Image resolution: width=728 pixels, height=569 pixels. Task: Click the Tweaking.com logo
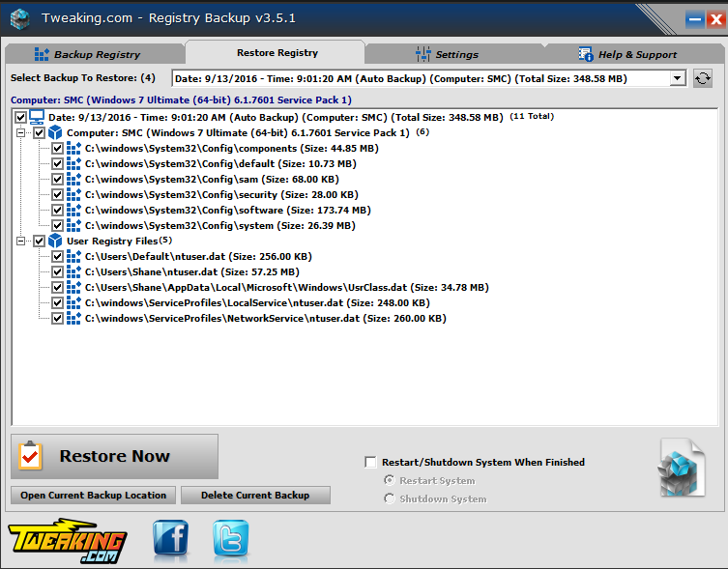[68, 541]
